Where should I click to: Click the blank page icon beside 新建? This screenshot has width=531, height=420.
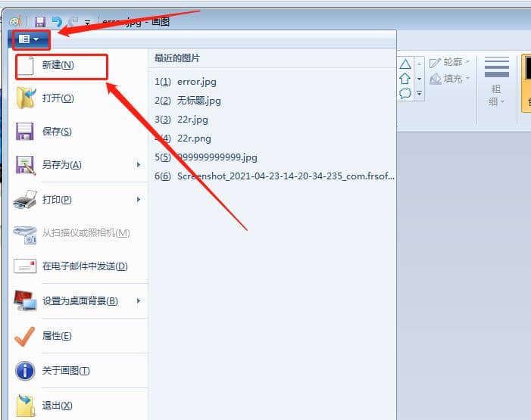coord(26,66)
